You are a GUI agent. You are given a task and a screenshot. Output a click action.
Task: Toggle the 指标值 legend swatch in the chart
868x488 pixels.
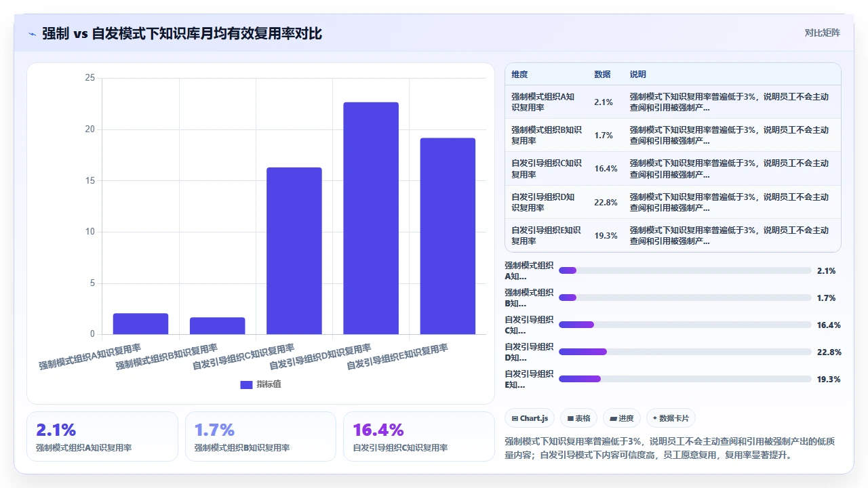tap(246, 384)
